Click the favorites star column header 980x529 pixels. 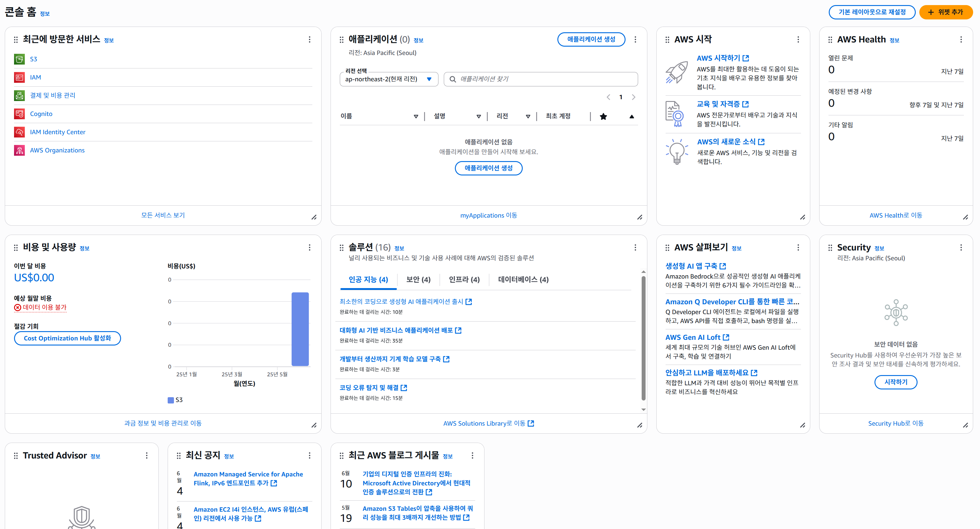point(603,116)
